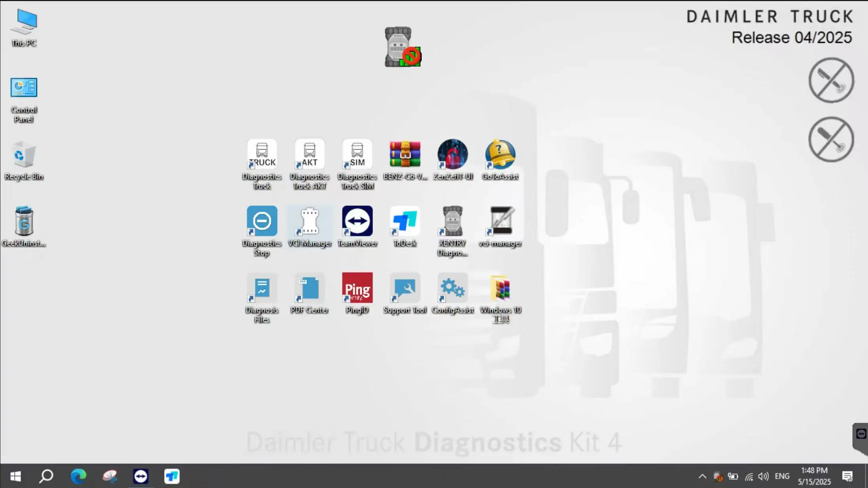Open Control Panel shortcut

[24, 100]
